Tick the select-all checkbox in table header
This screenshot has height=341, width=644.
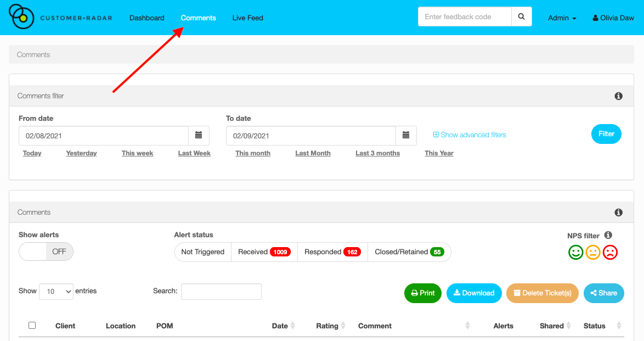pos(32,326)
